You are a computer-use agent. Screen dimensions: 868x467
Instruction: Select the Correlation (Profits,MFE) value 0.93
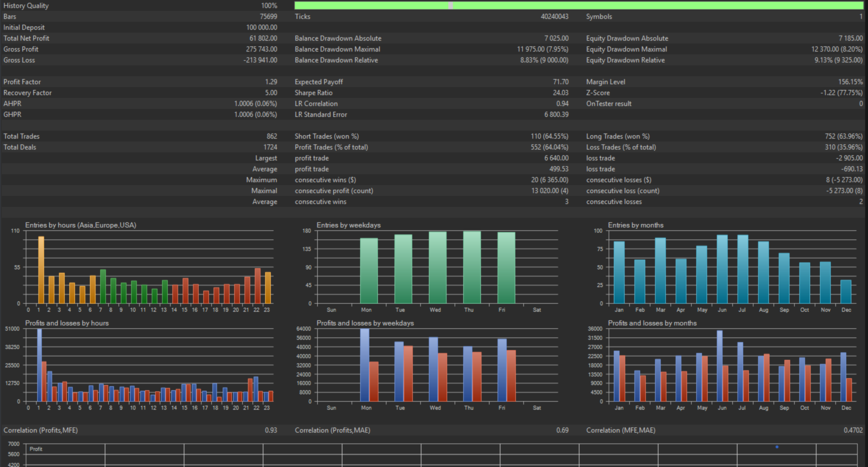tap(271, 430)
